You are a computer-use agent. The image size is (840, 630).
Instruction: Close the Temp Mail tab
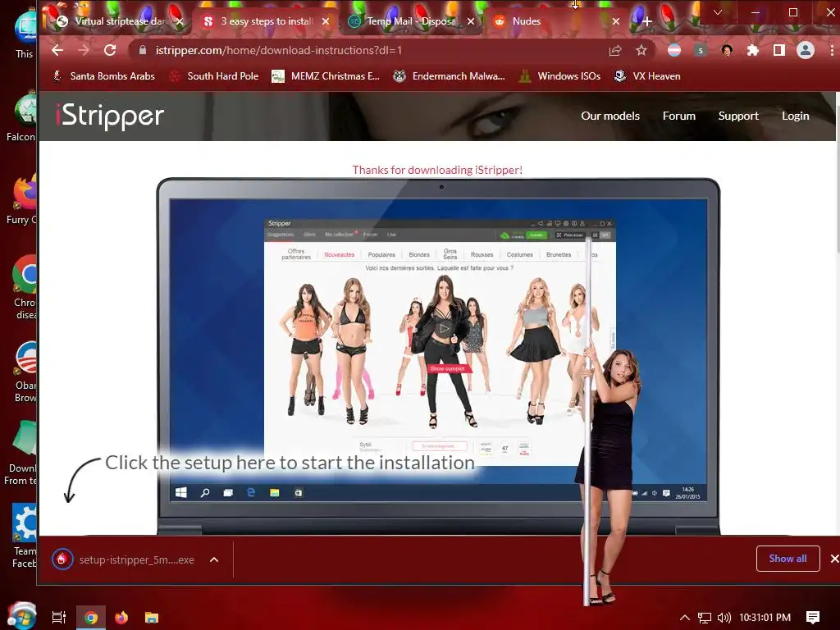(x=470, y=21)
